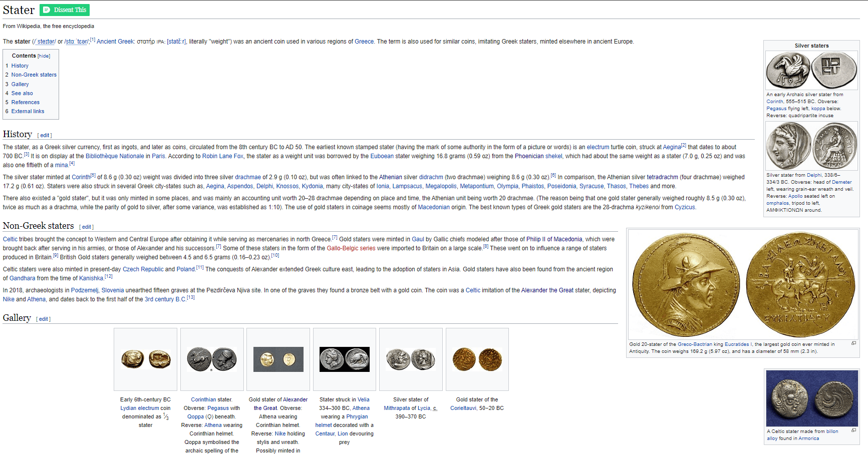Open the Corinth Pegasus silver stater image

coord(811,71)
